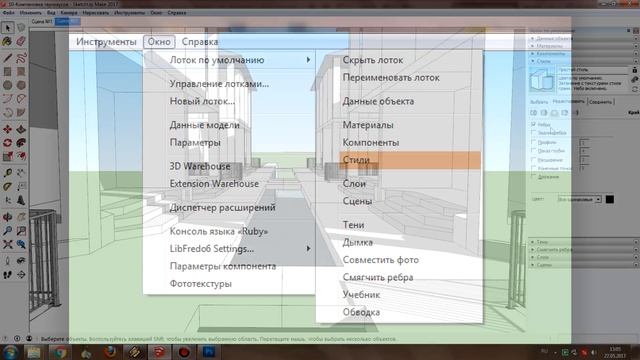Expand the Слои tray panel
640x360 pixels.
[x=584, y=257]
